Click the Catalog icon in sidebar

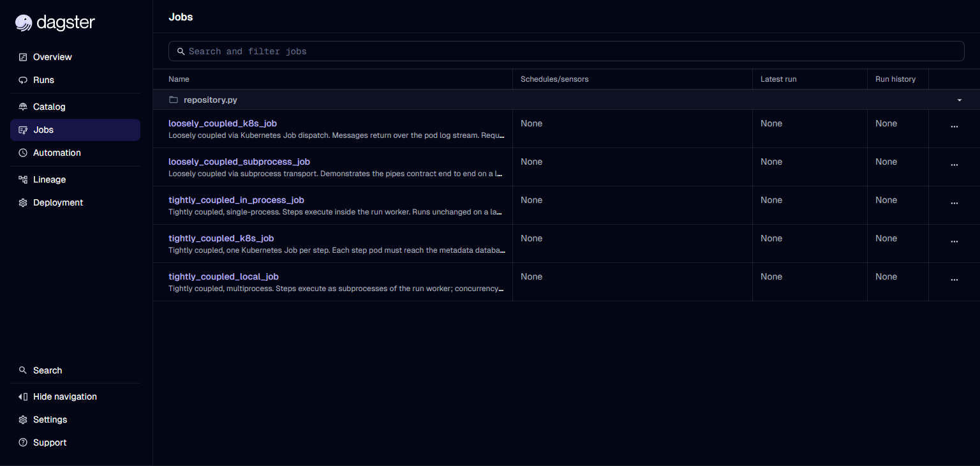[x=23, y=107]
